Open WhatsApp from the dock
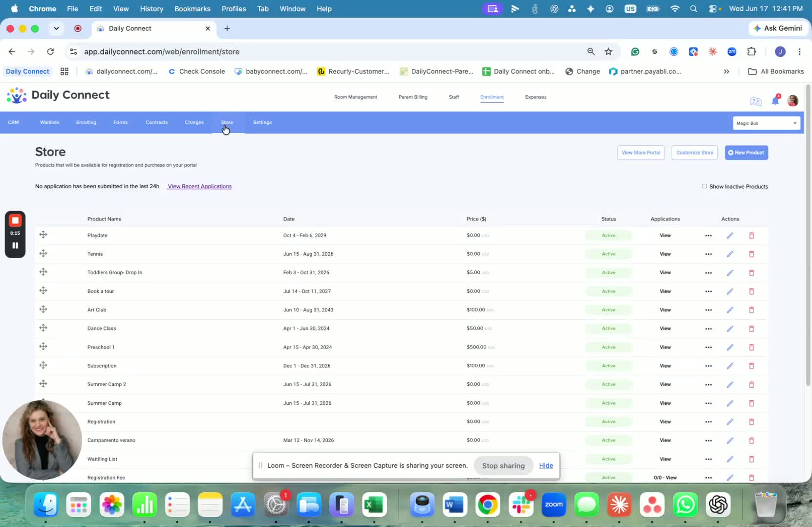812x527 pixels. (x=685, y=505)
